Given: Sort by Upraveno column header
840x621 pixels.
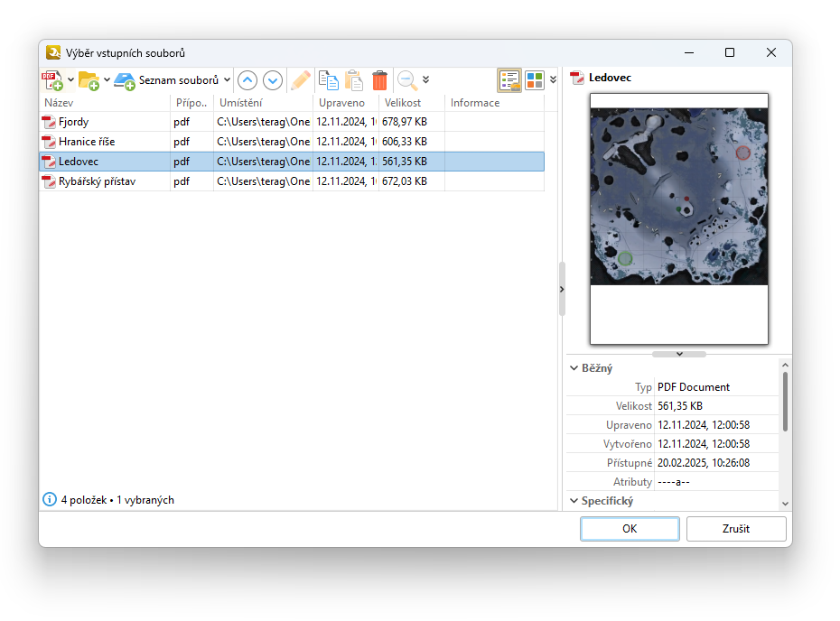Looking at the screenshot, I should (x=346, y=103).
